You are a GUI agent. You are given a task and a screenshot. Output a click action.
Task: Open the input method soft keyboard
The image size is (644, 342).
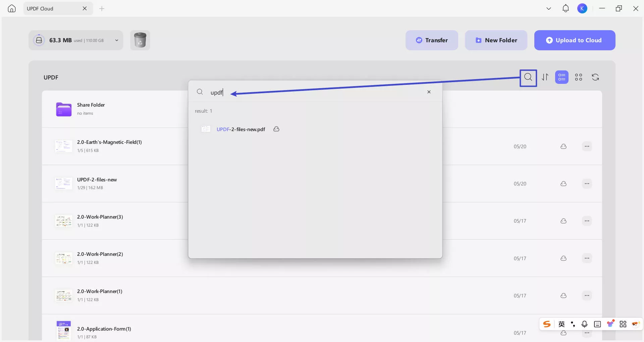coord(597,324)
